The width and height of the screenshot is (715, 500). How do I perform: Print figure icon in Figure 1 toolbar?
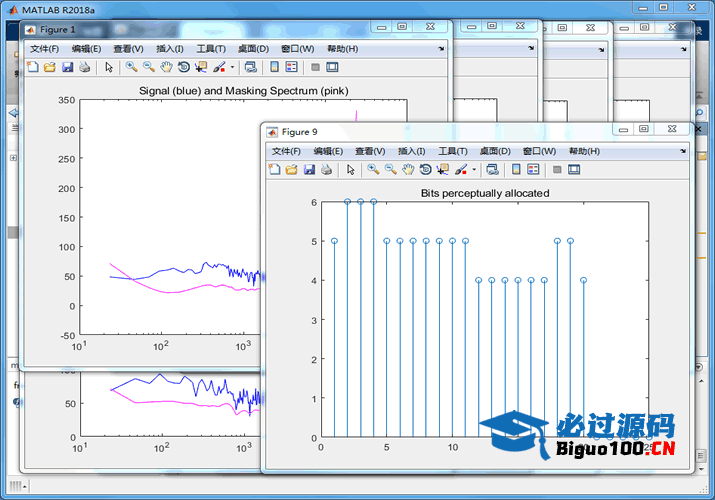[x=84, y=67]
